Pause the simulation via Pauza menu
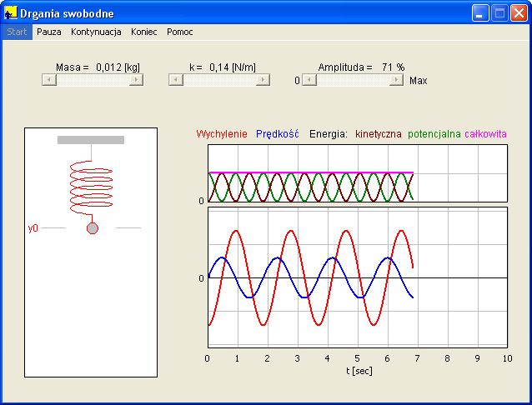The image size is (532, 405). [49, 32]
